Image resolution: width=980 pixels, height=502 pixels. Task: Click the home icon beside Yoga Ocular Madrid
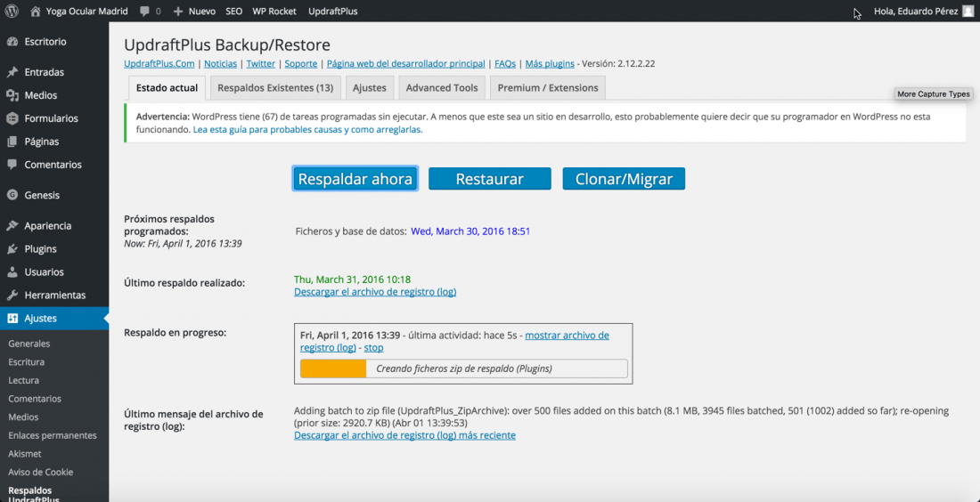(x=35, y=12)
